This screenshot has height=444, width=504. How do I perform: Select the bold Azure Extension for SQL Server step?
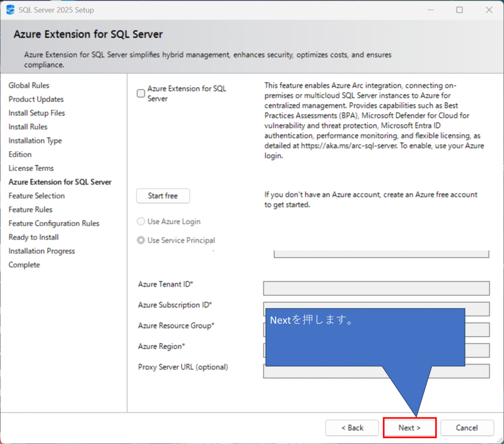(x=60, y=182)
